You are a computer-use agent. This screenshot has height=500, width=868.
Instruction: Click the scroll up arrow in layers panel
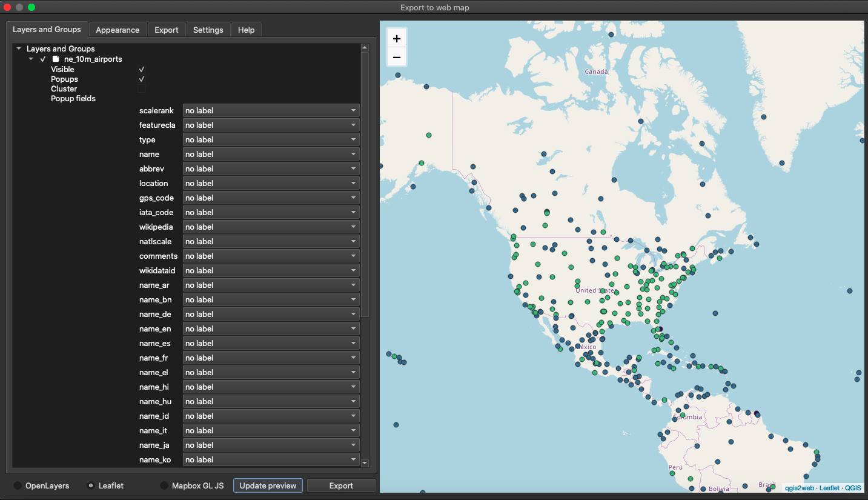tap(365, 47)
